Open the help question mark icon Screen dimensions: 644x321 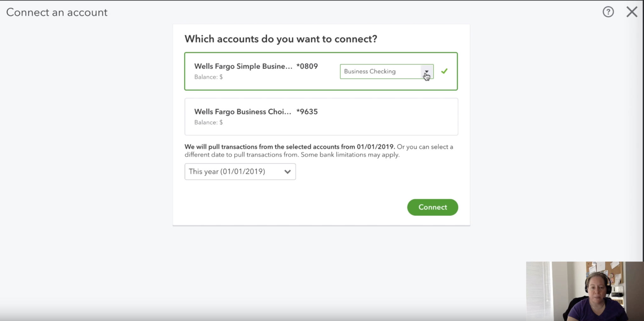point(608,12)
